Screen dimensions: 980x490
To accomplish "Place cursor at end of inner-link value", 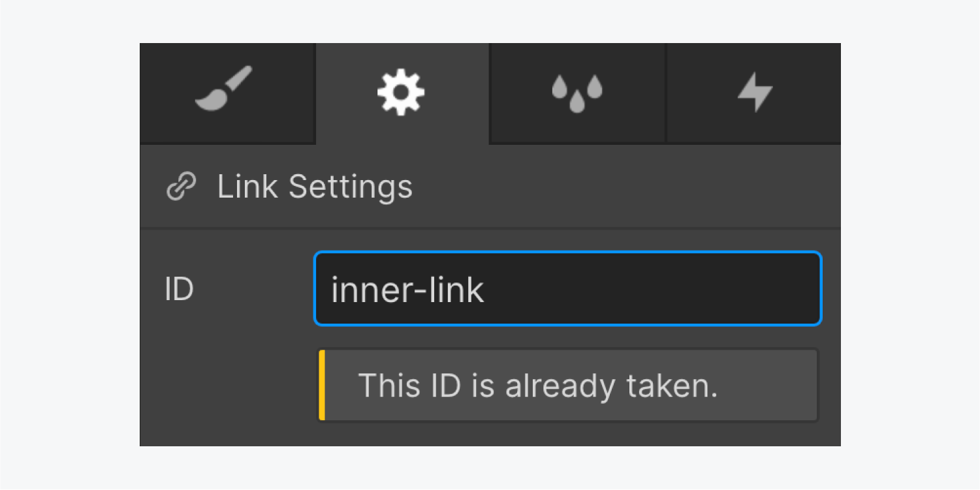I will tap(485, 290).
